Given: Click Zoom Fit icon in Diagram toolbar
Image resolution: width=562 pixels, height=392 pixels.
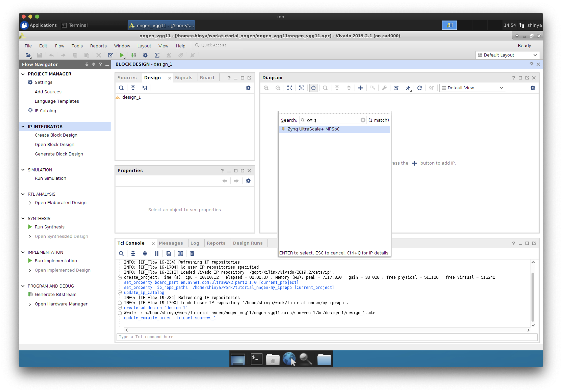Looking at the screenshot, I should [290, 88].
